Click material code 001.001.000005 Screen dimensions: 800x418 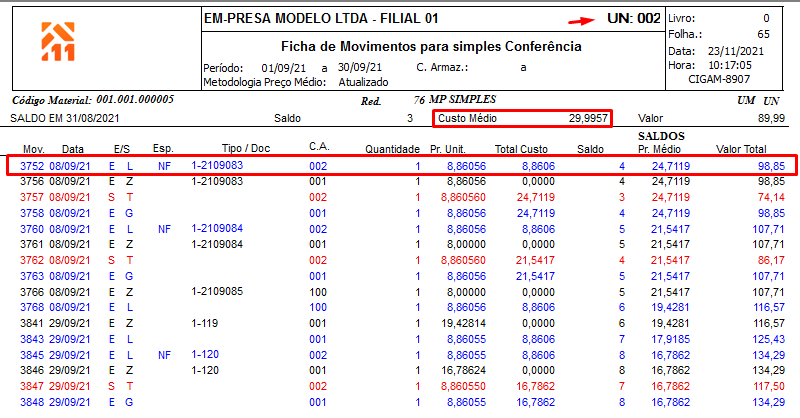tap(135, 99)
